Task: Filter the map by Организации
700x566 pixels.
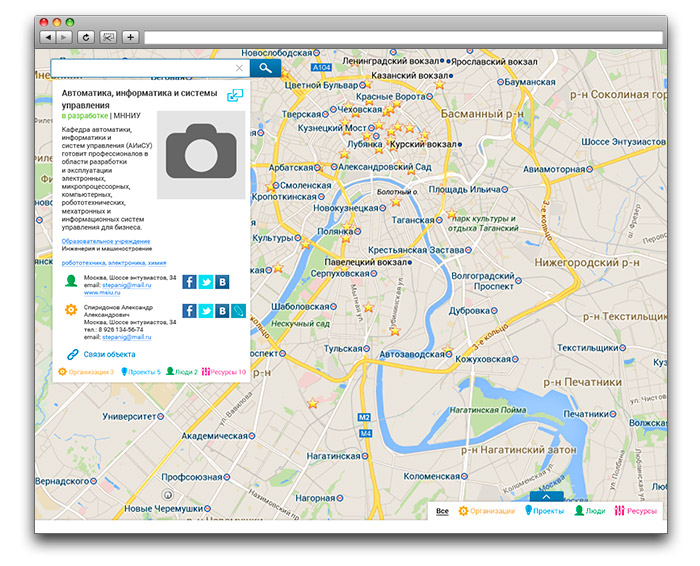Action: click(x=487, y=511)
